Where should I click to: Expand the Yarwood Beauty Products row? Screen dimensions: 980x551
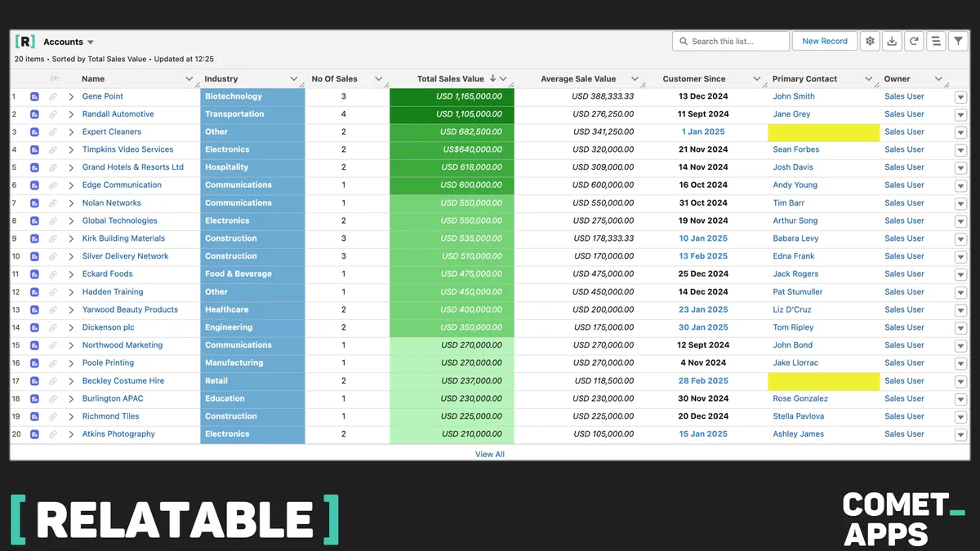(71, 310)
